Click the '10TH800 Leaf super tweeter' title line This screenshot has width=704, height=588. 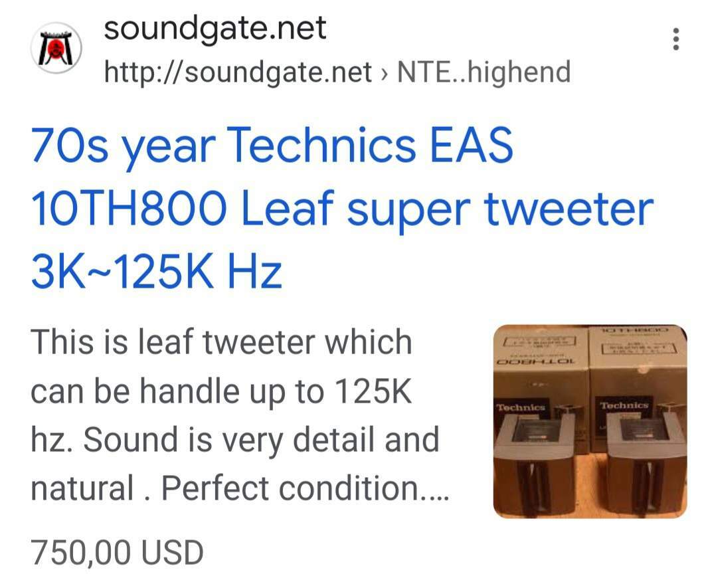pos(342,209)
